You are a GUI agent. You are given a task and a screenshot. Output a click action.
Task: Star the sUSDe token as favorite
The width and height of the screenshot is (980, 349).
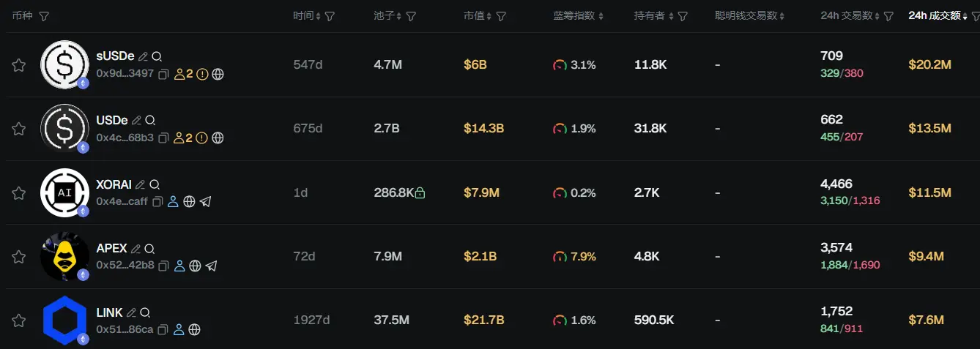(19, 65)
